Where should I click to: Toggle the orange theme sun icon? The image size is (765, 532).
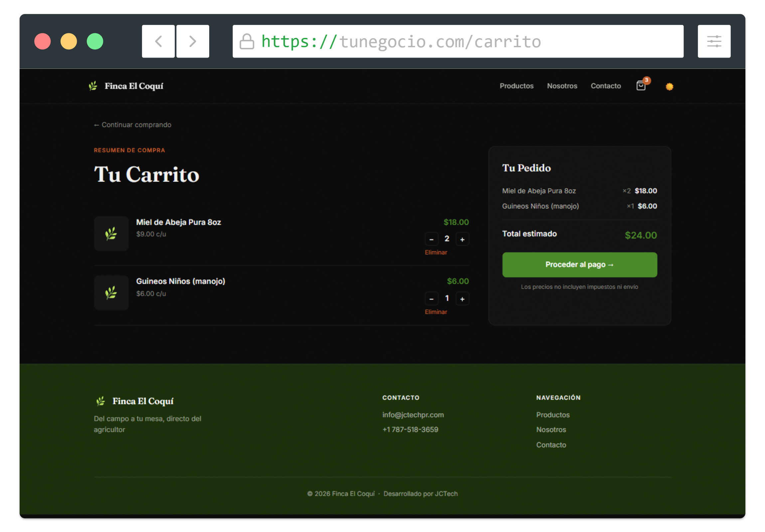coord(669,86)
